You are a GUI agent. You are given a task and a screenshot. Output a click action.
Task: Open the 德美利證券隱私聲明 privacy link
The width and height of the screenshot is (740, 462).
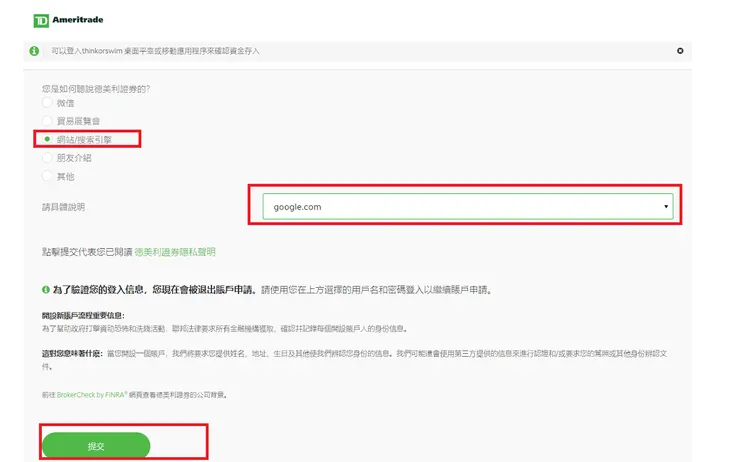click(x=175, y=252)
